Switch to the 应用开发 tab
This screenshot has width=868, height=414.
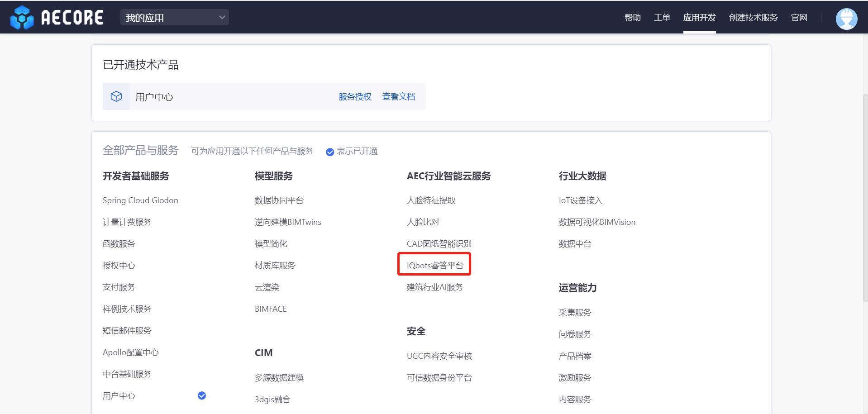click(x=699, y=18)
